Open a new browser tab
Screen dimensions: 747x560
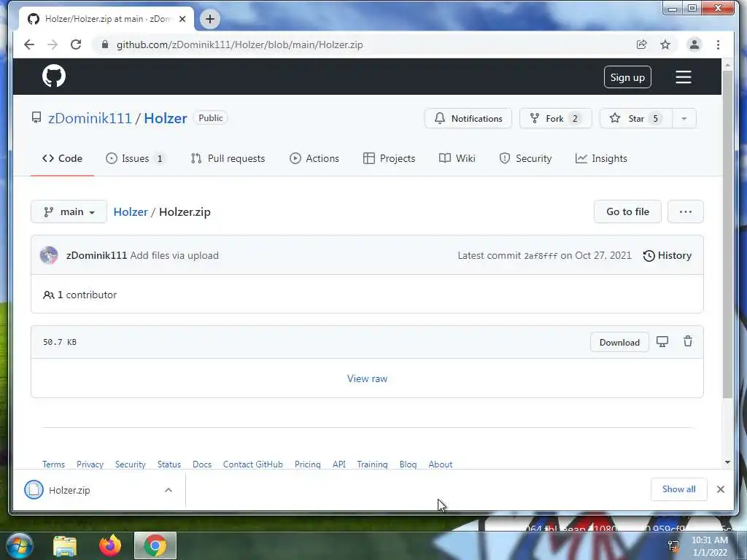click(x=209, y=19)
